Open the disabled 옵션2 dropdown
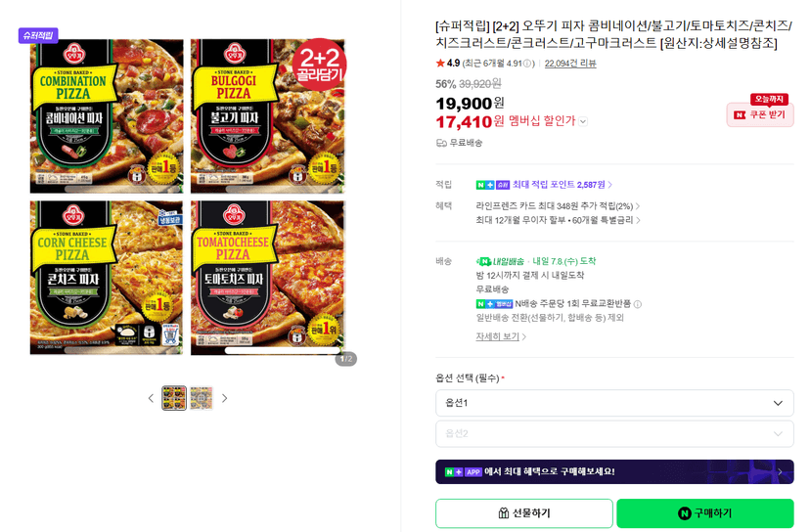This screenshot has height=532, width=810. [614, 434]
